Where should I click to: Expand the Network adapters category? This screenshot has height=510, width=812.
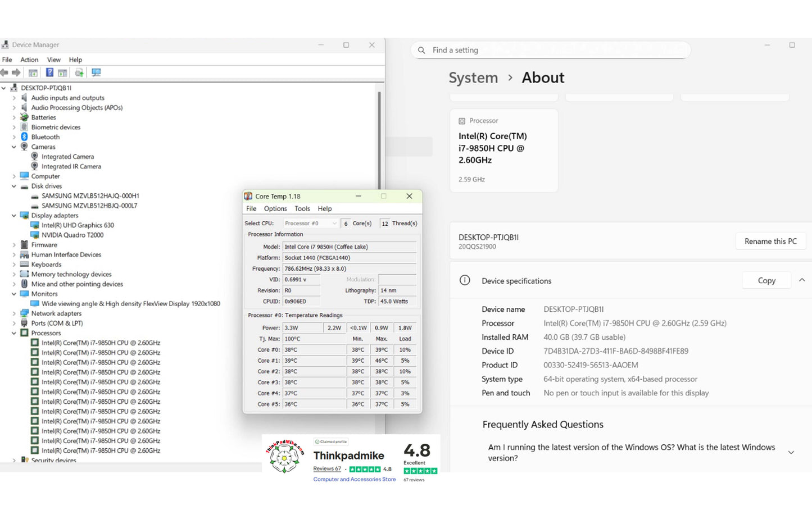click(14, 313)
